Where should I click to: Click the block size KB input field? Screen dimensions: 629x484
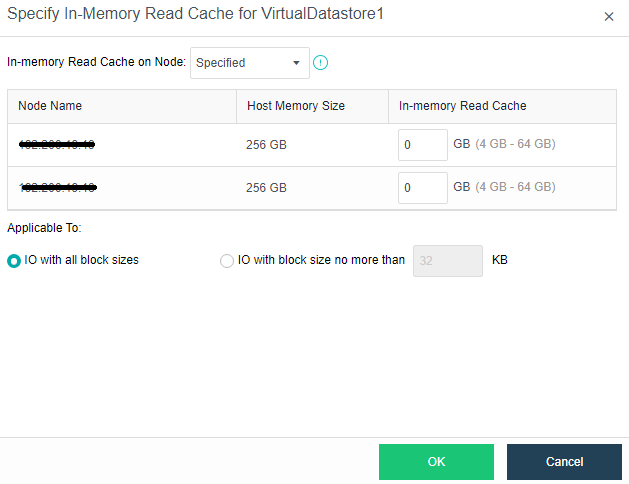[x=447, y=260]
